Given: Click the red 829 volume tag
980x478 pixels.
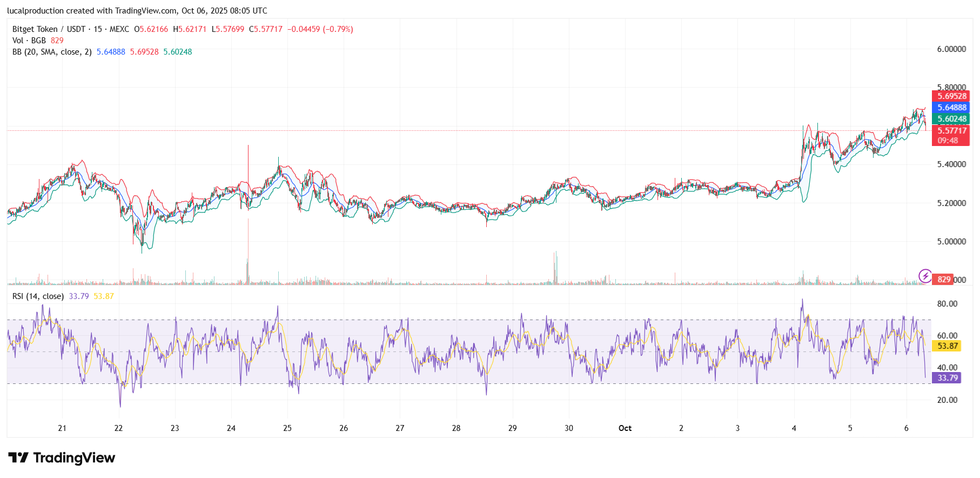Looking at the screenshot, I should (944, 280).
